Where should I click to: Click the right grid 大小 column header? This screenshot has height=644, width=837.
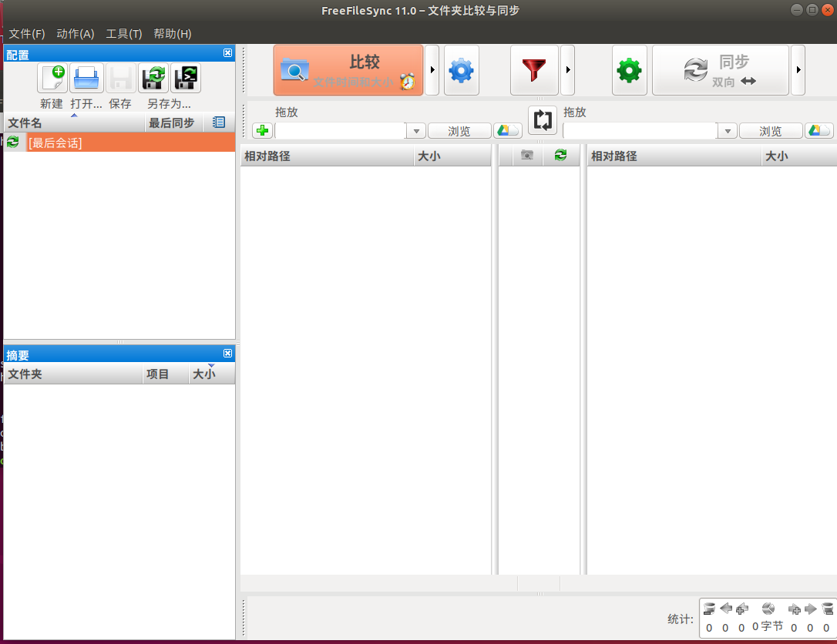click(x=799, y=156)
